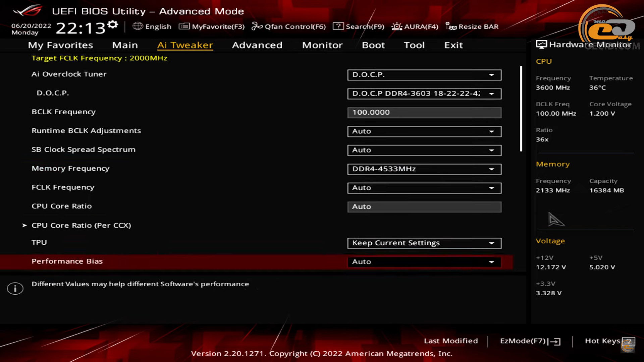The height and width of the screenshot is (362, 644).
Task: Open the Tool tab
Action: 414,45
